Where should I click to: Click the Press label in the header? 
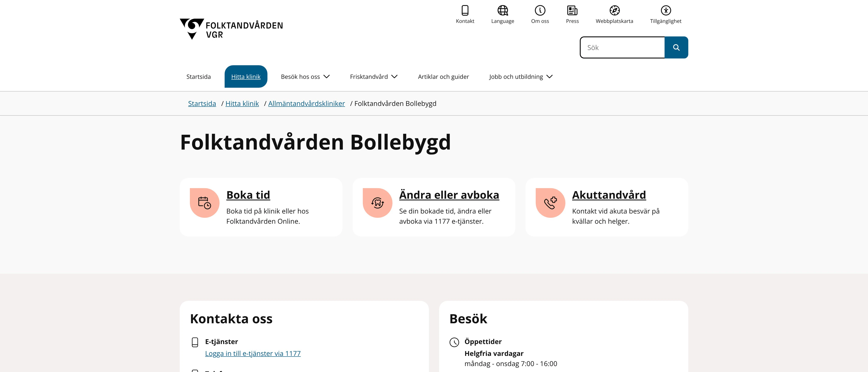[x=572, y=21]
